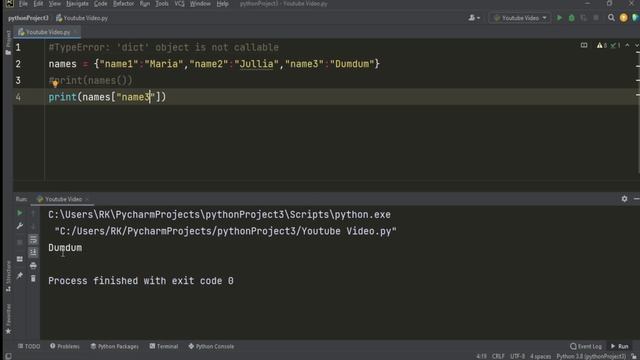
Task: Open the Structure tool window sidebar tab
Action: (x=8, y=276)
